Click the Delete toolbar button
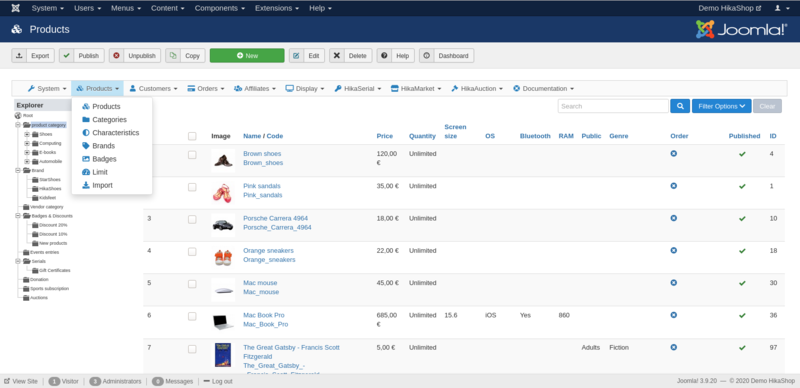Screen dimensions: 800x388 351,56
